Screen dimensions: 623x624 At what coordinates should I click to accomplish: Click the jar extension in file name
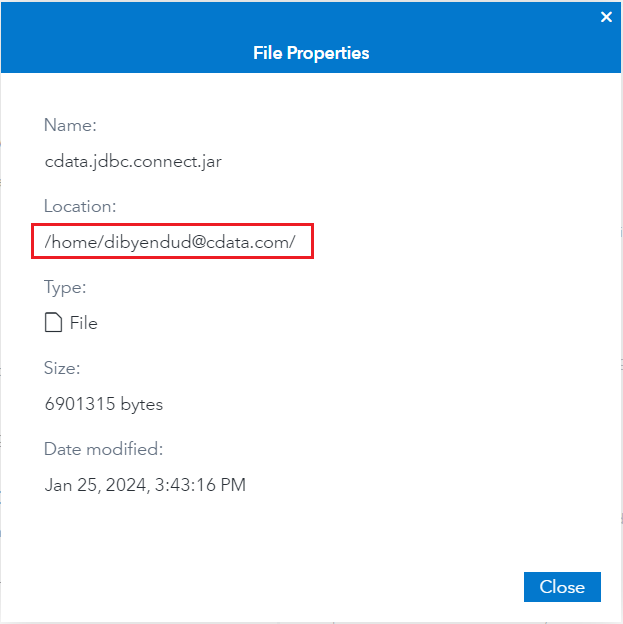[x=213, y=162]
